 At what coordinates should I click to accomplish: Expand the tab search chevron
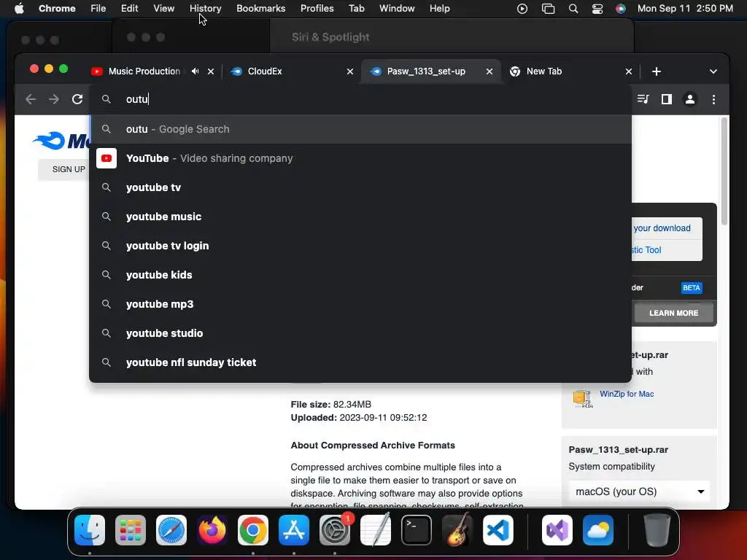(x=713, y=71)
